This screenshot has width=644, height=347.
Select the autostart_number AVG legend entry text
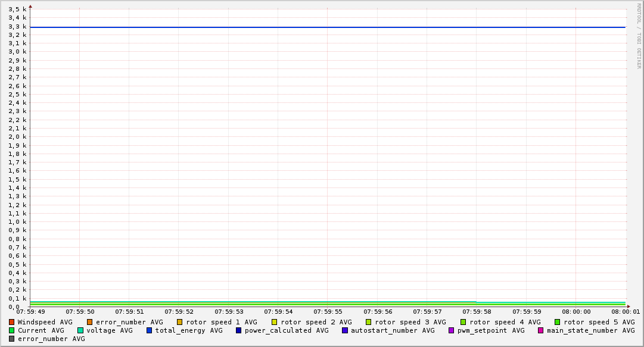pos(393,330)
